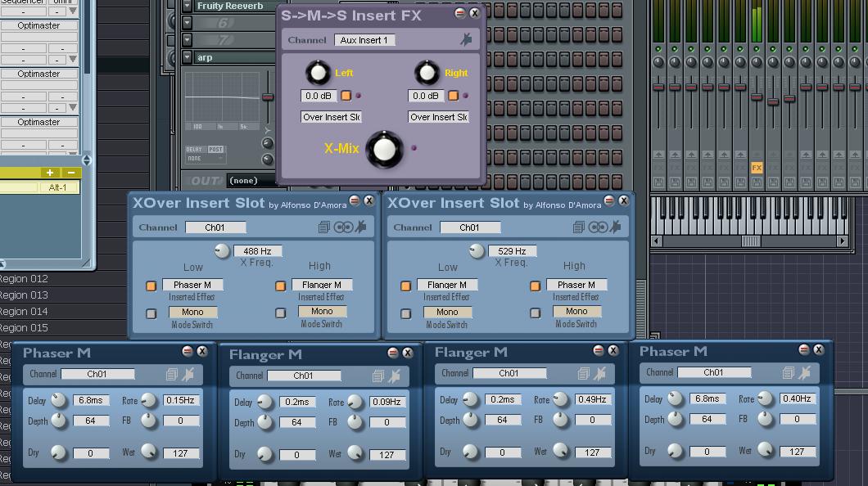Click the plug icon in the 529 Hz XOver window

click(616, 227)
